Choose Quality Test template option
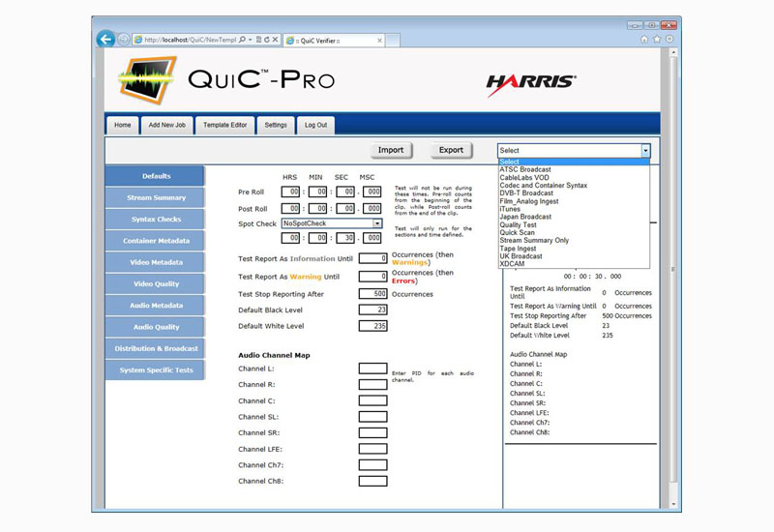 [x=574, y=224]
